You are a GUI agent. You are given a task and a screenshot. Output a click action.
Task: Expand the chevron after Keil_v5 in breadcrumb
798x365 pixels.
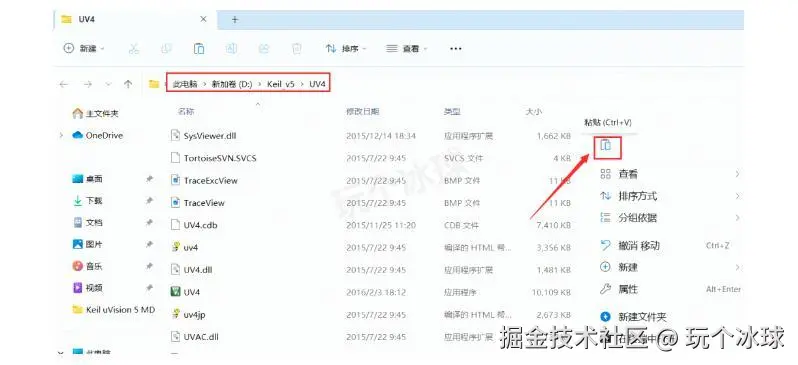click(x=302, y=84)
